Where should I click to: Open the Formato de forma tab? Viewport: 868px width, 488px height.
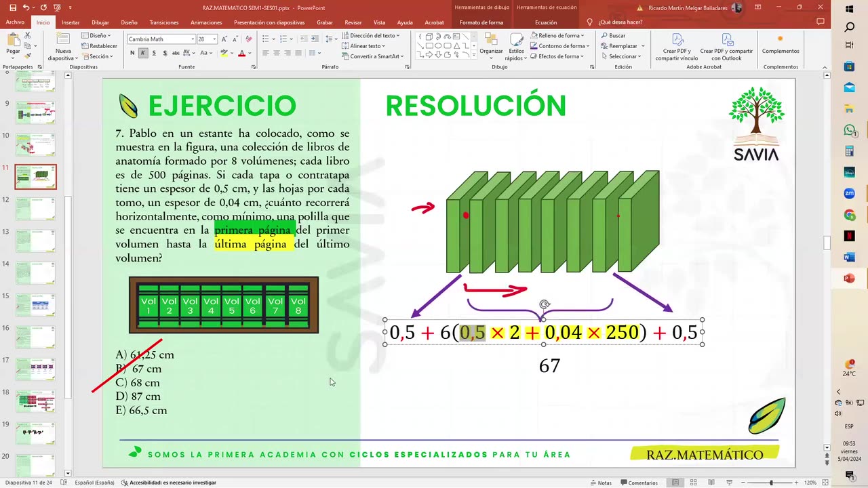481,22
